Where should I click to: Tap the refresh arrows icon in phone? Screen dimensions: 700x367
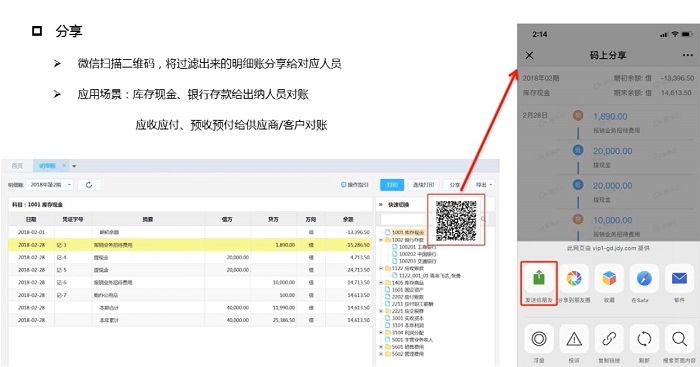point(644,339)
